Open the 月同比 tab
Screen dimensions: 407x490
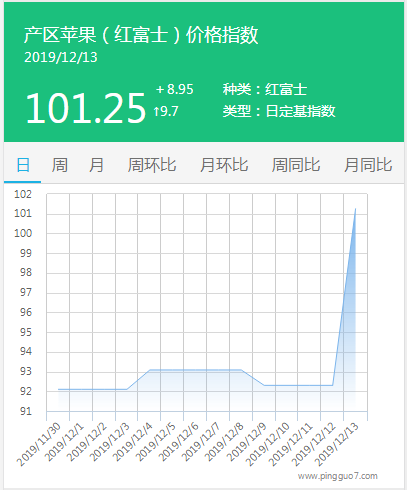click(368, 165)
